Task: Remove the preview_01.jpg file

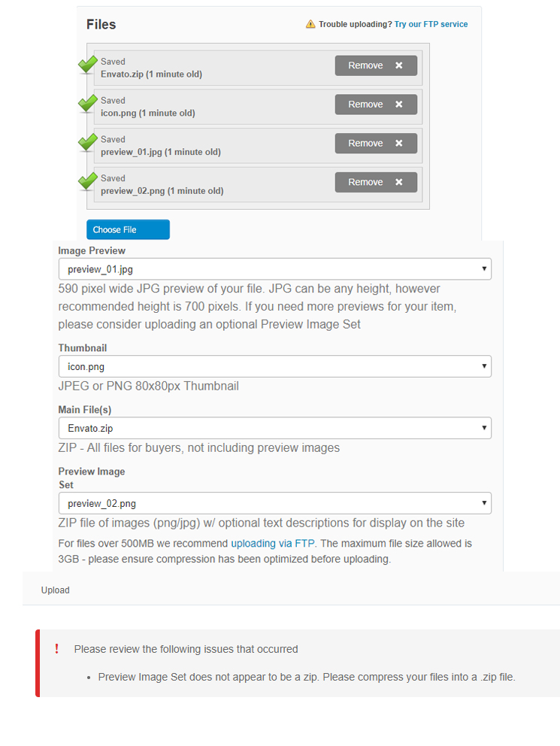Action: (x=376, y=143)
